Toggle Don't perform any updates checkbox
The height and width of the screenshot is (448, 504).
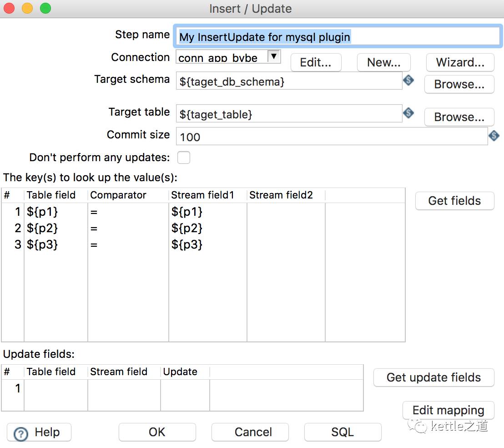184,158
